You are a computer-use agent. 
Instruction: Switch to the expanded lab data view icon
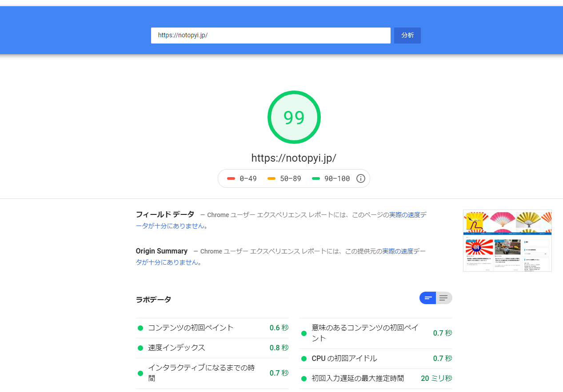[x=443, y=298]
